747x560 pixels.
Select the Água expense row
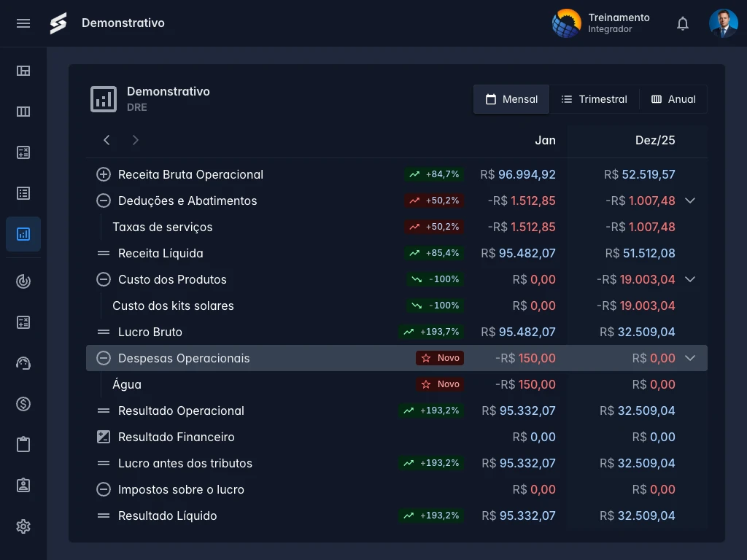(127, 384)
